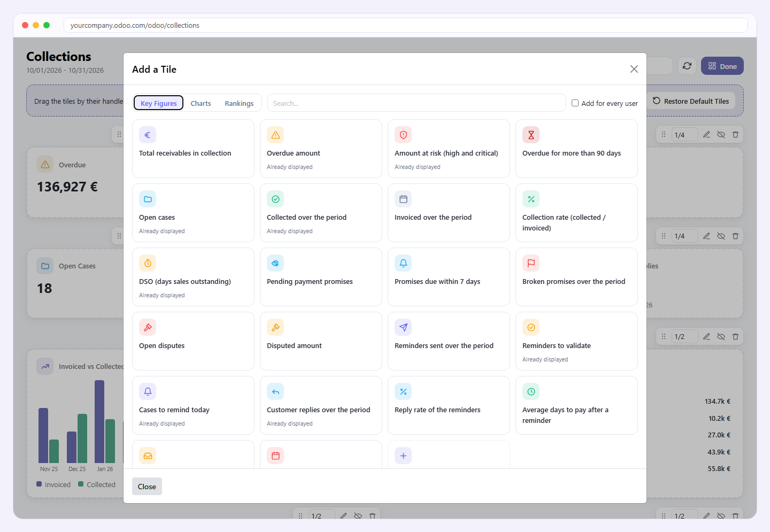Click the percent icon of Collection rate tile
The width and height of the screenshot is (770, 532).
point(531,199)
